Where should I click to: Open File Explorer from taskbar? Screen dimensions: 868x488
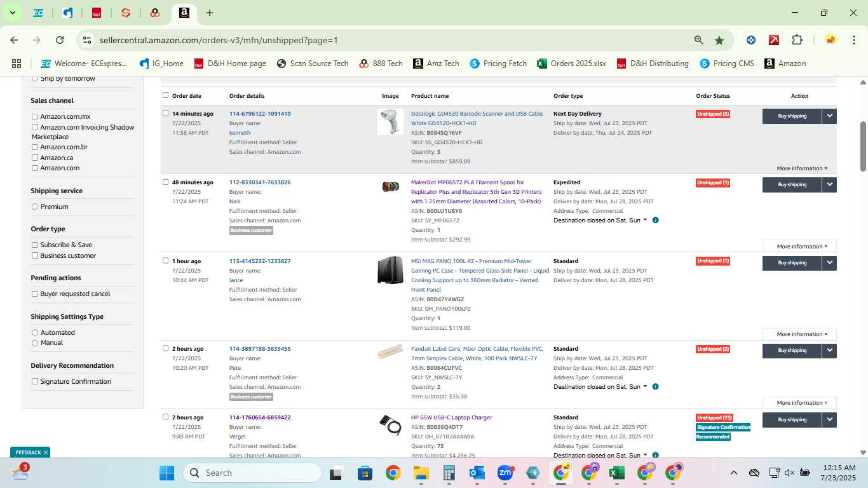(421, 473)
